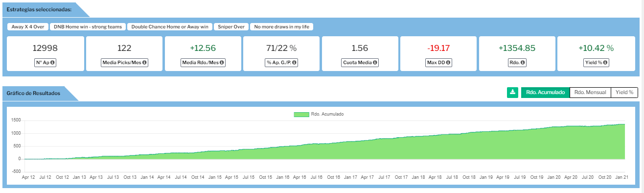Toggle the green Rdo. Acumulado legend swatch
The width and height of the screenshot is (644, 193).
point(301,114)
